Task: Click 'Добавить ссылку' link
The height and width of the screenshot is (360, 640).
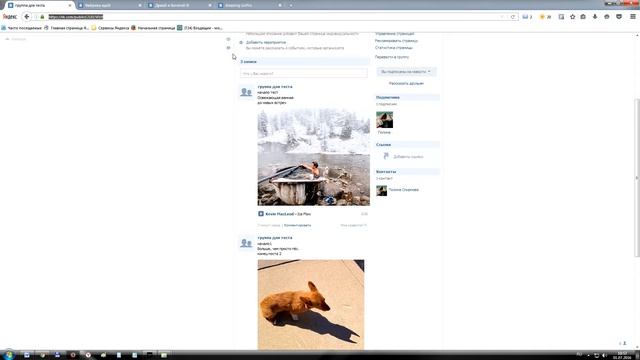Action: (408, 157)
